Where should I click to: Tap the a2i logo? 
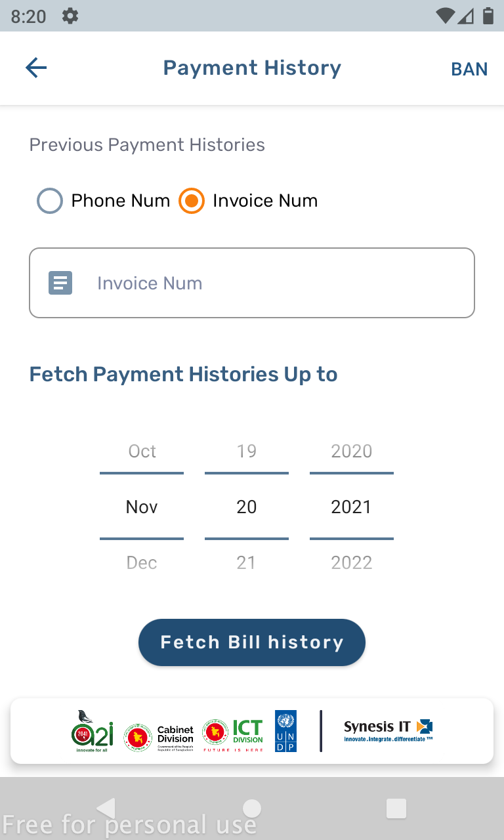pos(92,730)
